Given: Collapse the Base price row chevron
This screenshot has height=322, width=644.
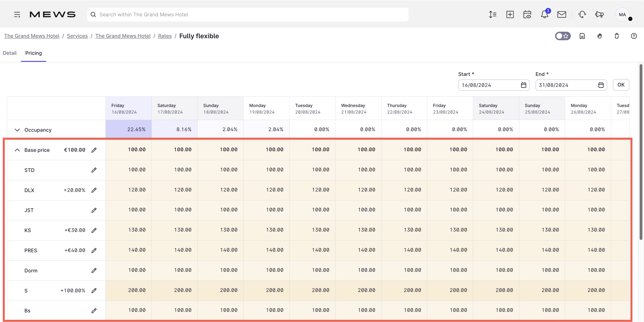Looking at the screenshot, I should click(x=17, y=150).
